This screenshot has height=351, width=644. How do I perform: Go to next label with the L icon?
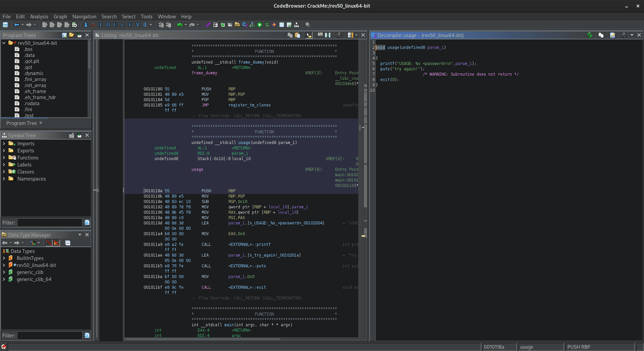point(122,25)
